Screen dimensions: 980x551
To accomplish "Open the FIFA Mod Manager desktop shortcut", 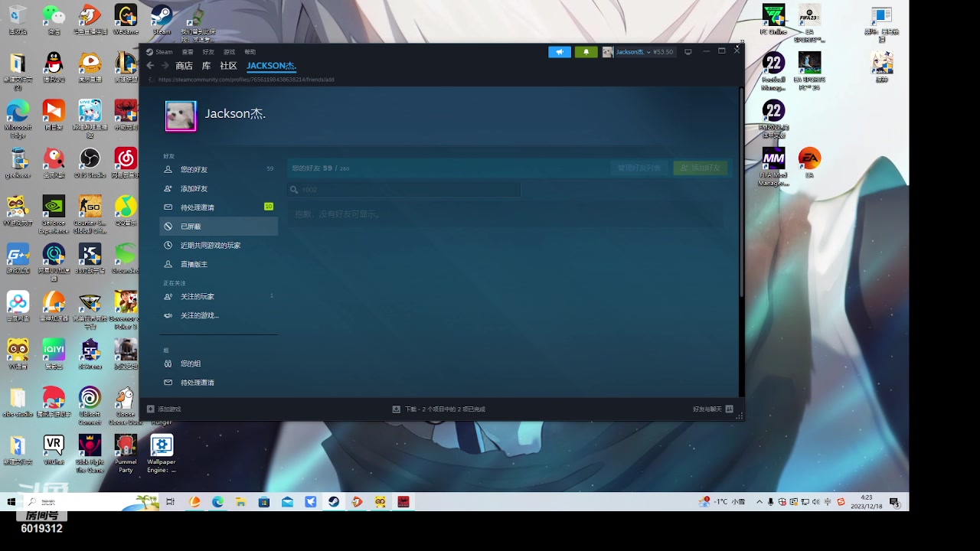I will [x=773, y=167].
